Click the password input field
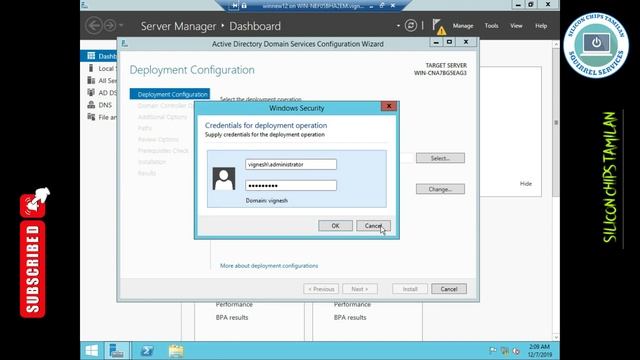Image resolution: width=640 pixels, height=360 pixels. 291,186
